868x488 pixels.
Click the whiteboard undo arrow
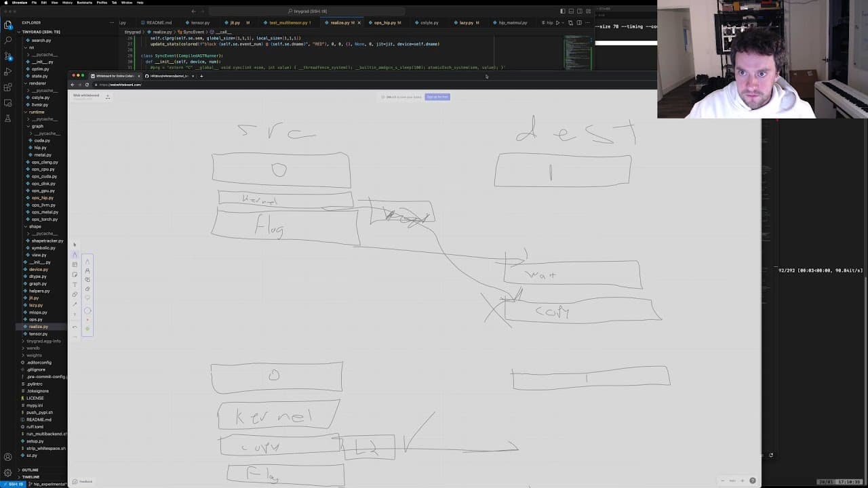tap(75, 327)
